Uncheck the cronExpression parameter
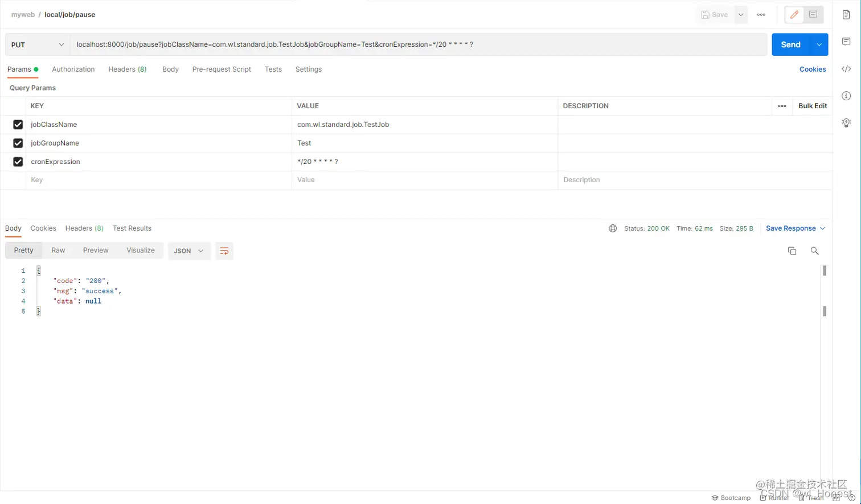The height and width of the screenshot is (504, 861). [18, 162]
